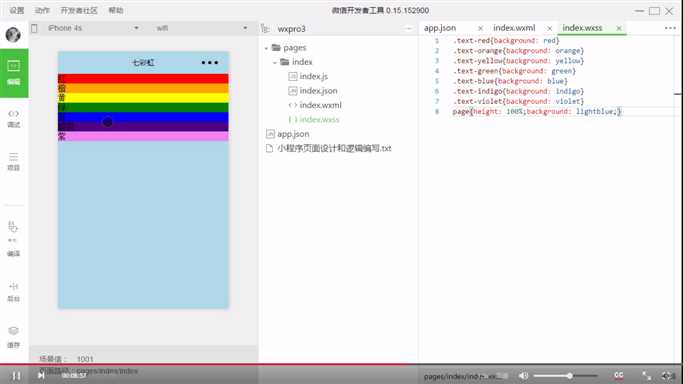Collapse the index folder
683x384 pixels.
point(274,62)
